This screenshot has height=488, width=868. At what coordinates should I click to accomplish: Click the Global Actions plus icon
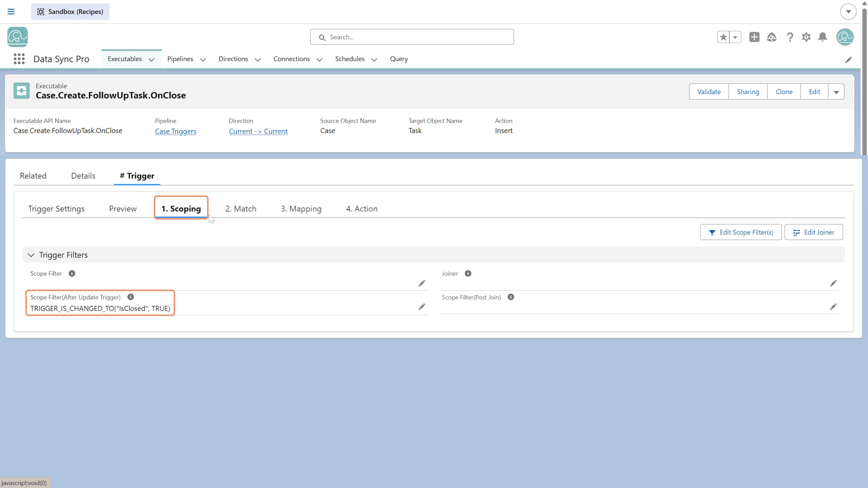pos(754,37)
